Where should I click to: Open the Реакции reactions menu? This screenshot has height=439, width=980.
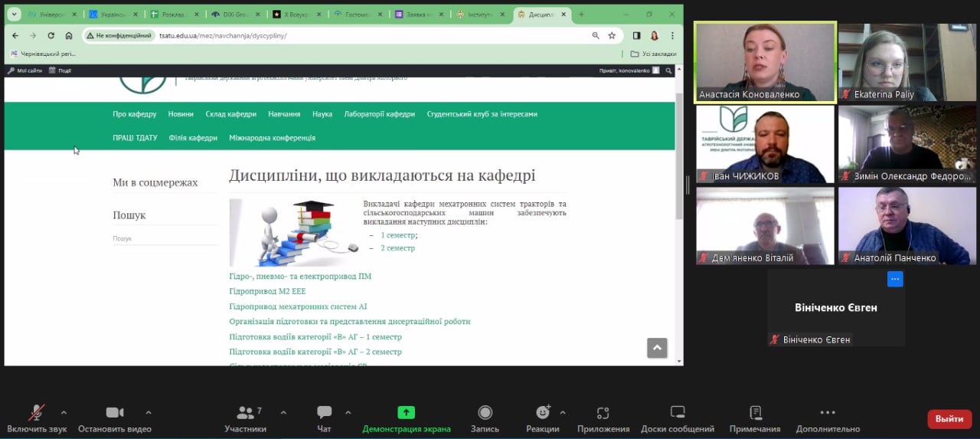(x=543, y=419)
